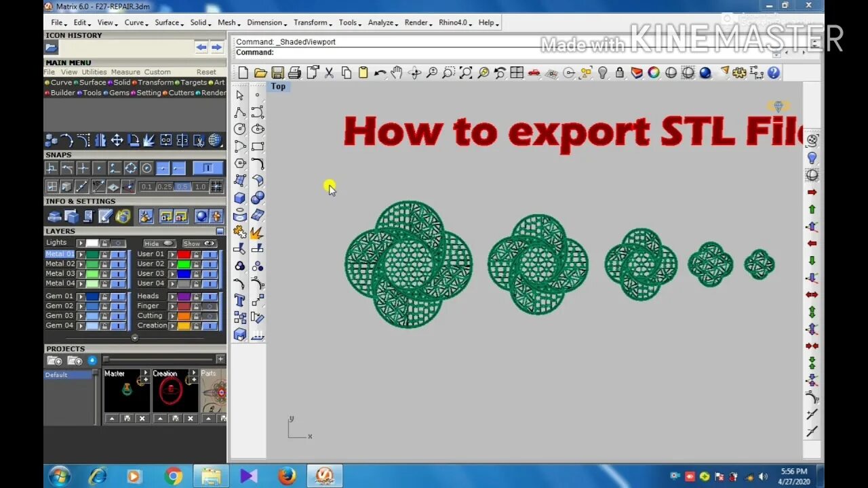Screen dimensions: 868x488
Task: Click Reset in Main Menu
Action: pos(206,72)
